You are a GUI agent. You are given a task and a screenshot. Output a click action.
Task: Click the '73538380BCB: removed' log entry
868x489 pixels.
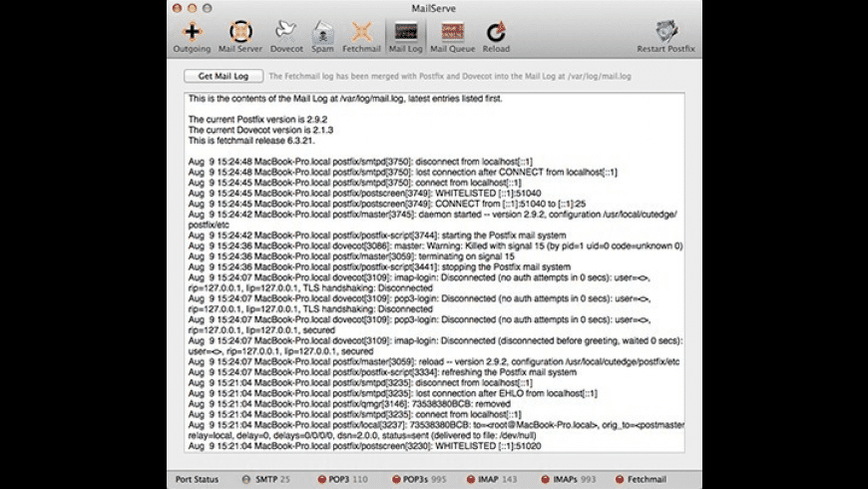click(x=349, y=404)
